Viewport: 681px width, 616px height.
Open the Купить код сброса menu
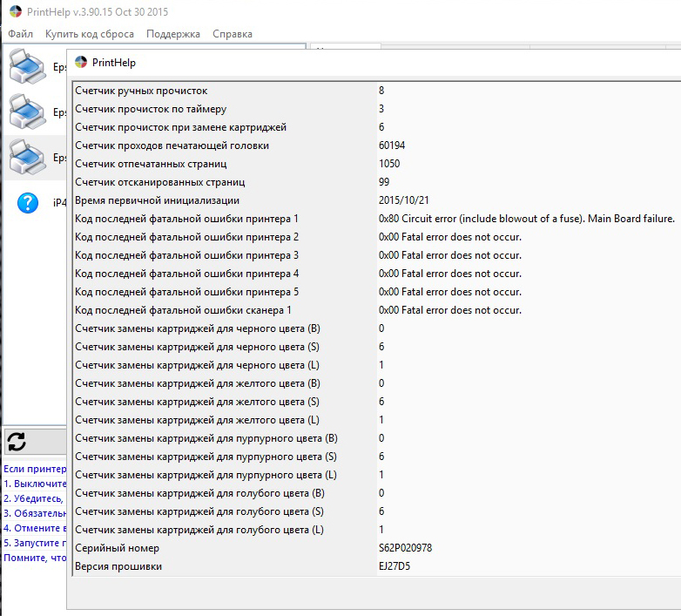tap(90, 34)
